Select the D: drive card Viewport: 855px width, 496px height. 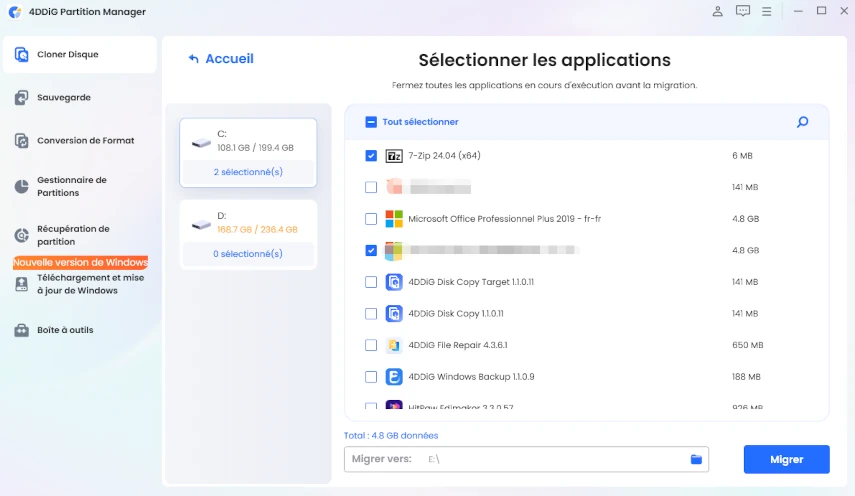[248, 234]
